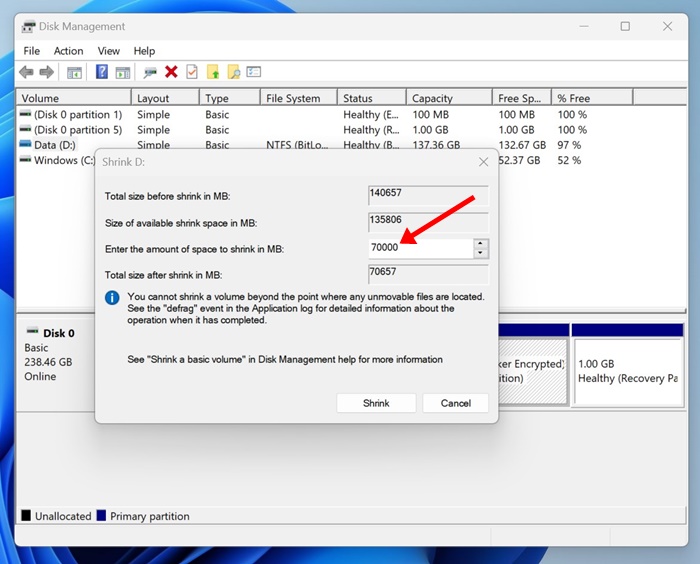Click the folder with magnifier icon
This screenshot has height=564, width=700.
pyautogui.click(x=233, y=71)
